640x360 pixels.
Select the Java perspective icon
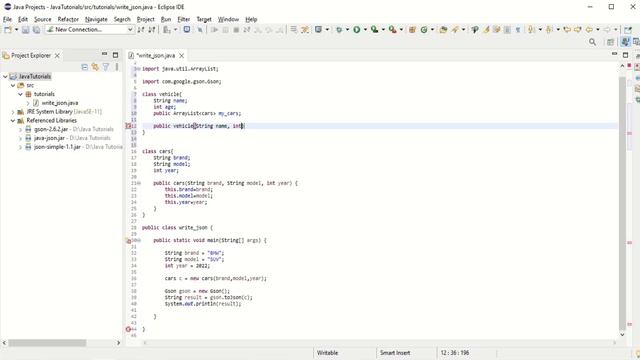pyautogui.click(x=625, y=42)
